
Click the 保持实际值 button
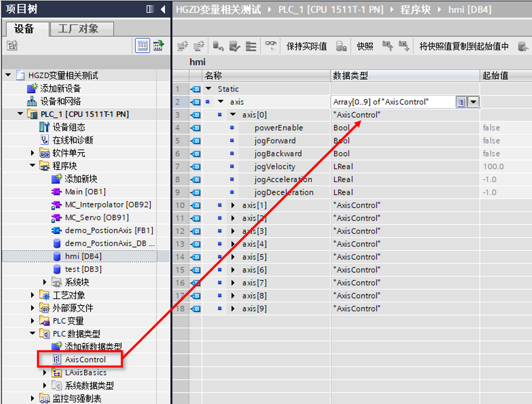(306, 47)
